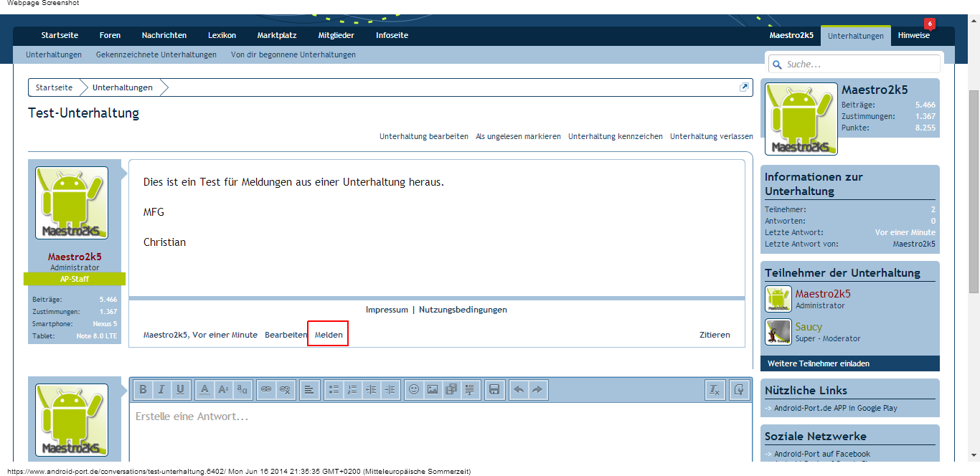Screen dimensions: 980x476
Task: Open the font size dropdown
Action: click(223, 389)
